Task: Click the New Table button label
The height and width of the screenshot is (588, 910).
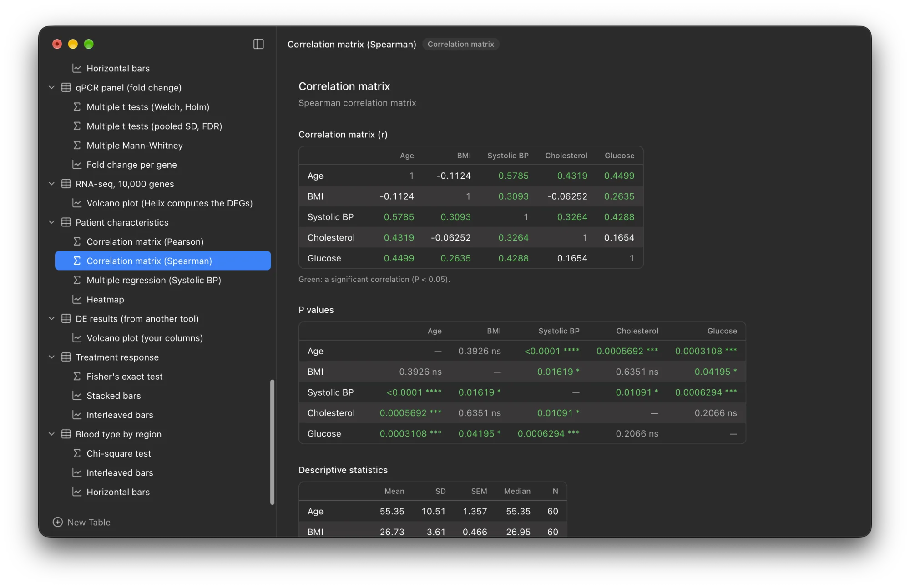Action: 89,522
